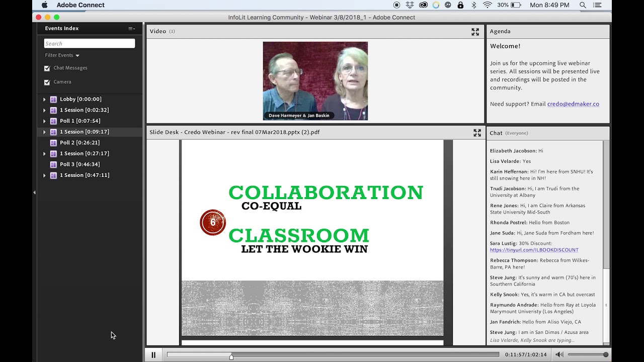Open the Wi-Fi status menu
Viewport: 644px width, 362px height.
pyautogui.click(x=487, y=5)
